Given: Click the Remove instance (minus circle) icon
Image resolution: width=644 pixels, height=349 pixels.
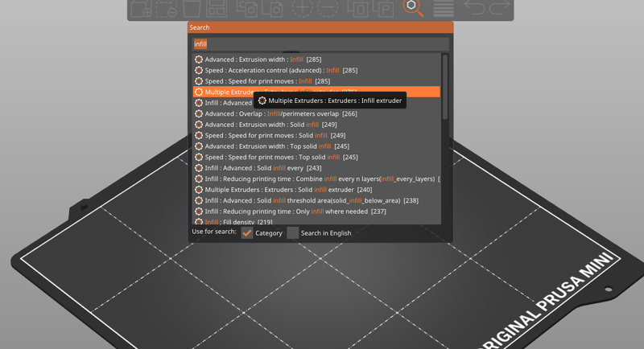Looking at the screenshot, I should coord(327,10).
